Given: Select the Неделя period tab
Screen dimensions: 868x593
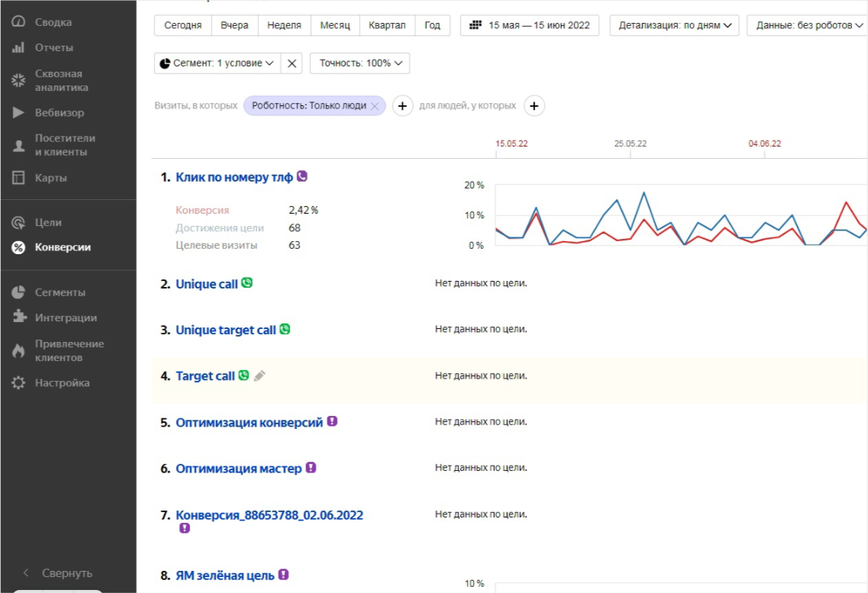Looking at the screenshot, I should [x=284, y=25].
